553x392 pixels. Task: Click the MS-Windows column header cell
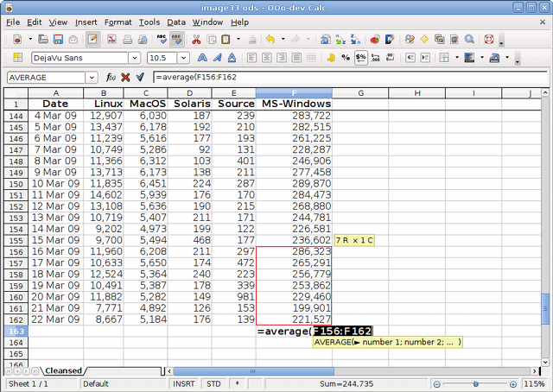(x=293, y=104)
